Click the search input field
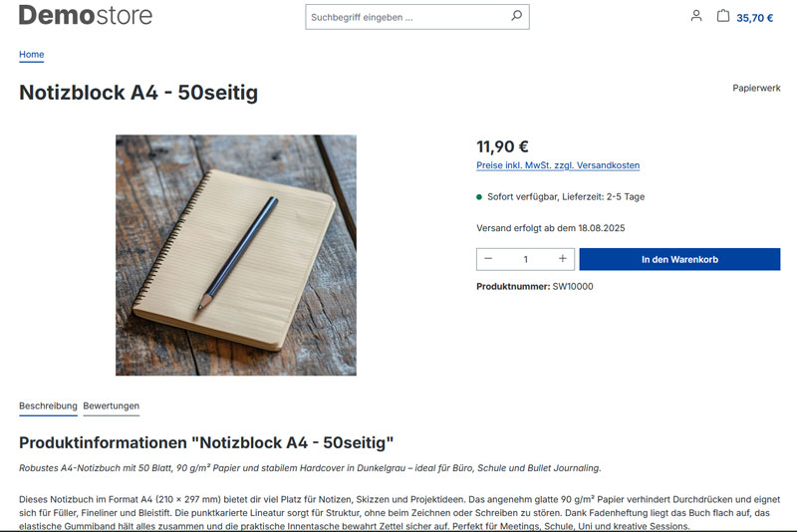 (406, 17)
